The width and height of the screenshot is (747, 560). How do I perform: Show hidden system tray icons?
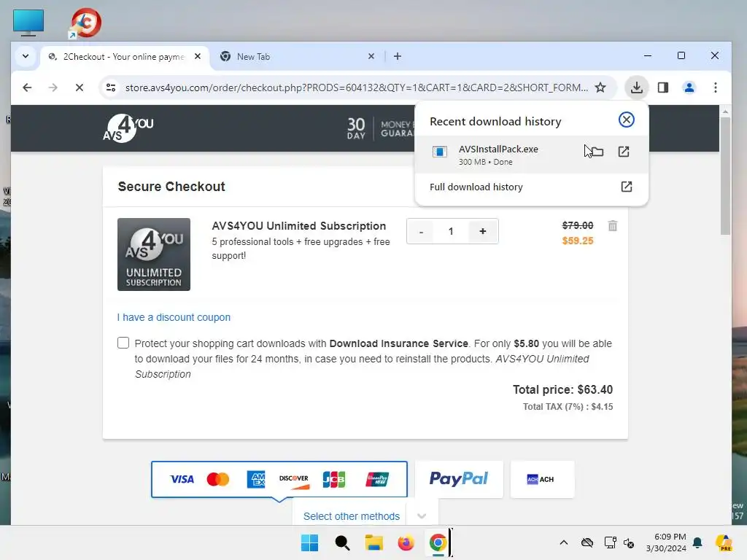click(564, 542)
